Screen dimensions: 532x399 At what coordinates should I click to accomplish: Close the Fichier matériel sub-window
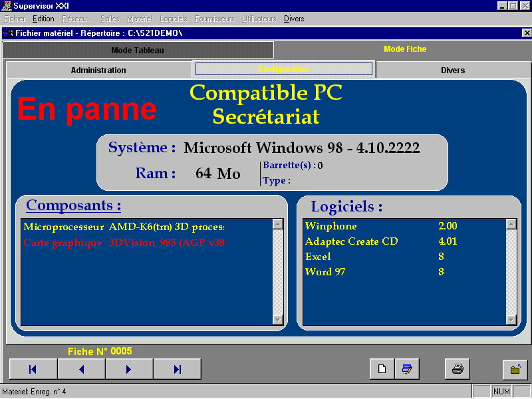point(526,33)
